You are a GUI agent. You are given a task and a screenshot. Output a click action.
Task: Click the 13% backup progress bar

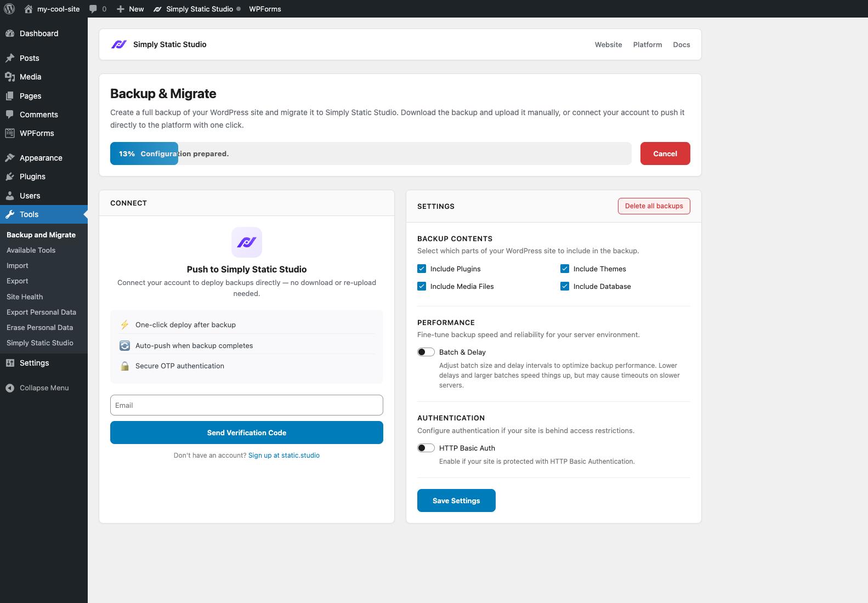(371, 153)
